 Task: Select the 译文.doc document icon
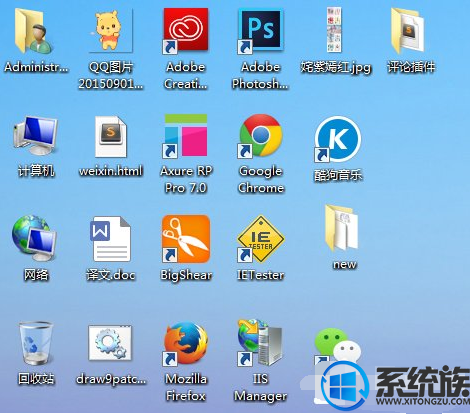click(x=110, y=239)
